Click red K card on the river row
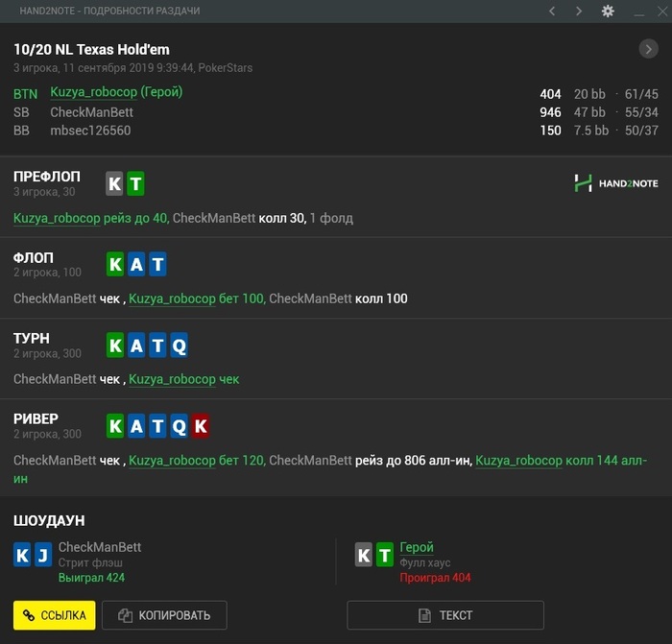672x644 pixels. tap(201, 426)
